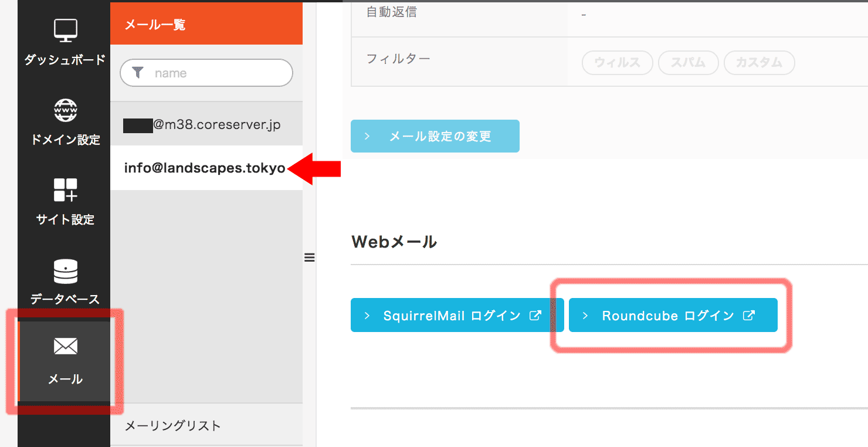Click the Roundcube ログイン button
The width and height of the screenshot is (868, 447).
tap(673, 316)
